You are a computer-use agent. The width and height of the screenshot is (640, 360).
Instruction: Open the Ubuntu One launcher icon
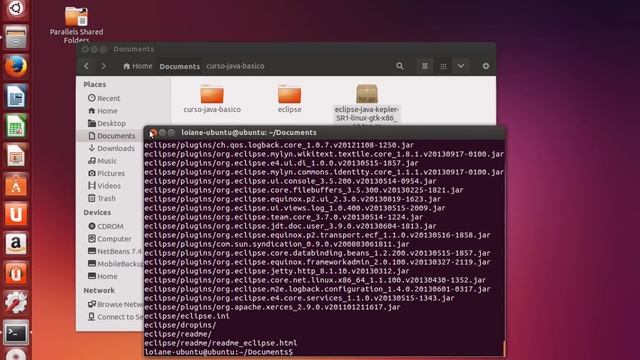click(x=16, y=214)
